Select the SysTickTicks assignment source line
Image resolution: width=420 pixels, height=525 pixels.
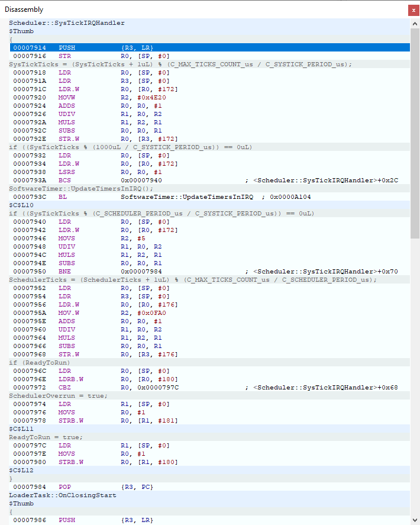(x=209, y=65)
